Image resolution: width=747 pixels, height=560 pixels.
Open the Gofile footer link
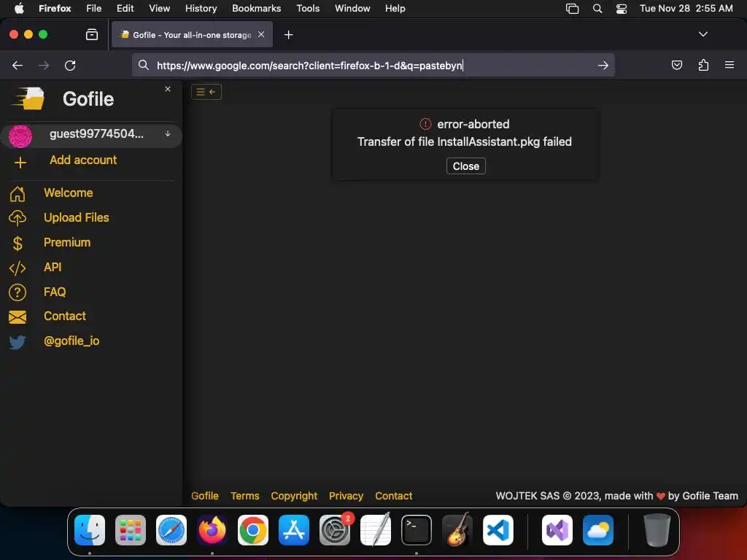(205, 496)
